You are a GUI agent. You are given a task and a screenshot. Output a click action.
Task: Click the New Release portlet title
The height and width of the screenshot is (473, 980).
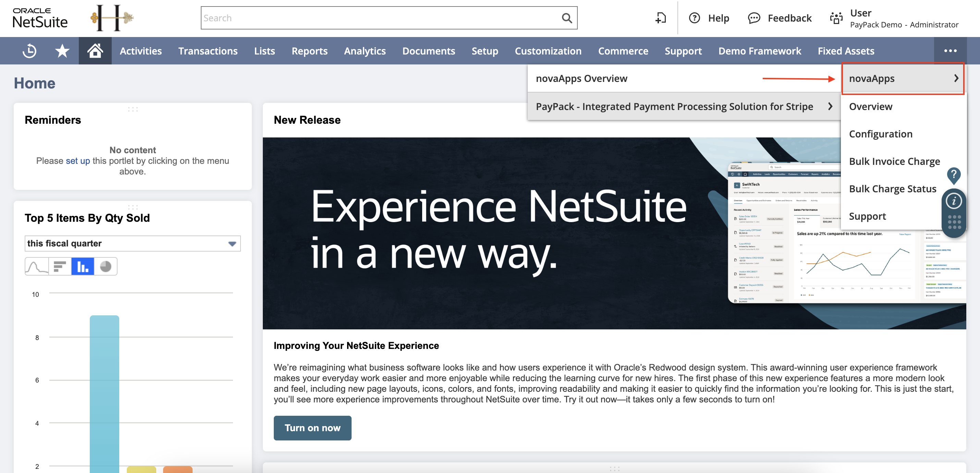coord(307,120)
